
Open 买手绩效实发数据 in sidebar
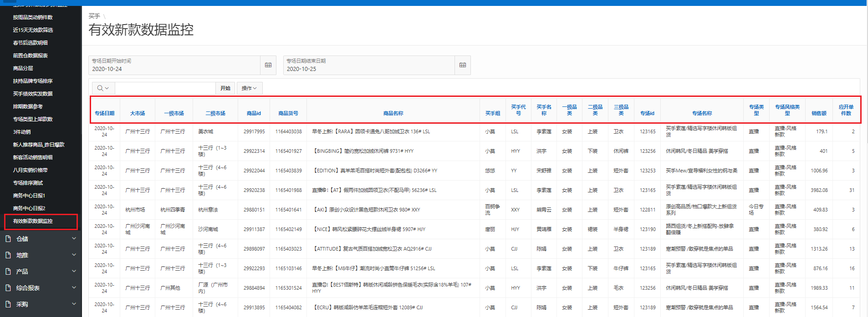click(33, 94)
